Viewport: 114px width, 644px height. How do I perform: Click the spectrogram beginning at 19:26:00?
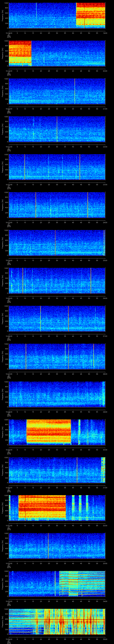tap(57, 318)
